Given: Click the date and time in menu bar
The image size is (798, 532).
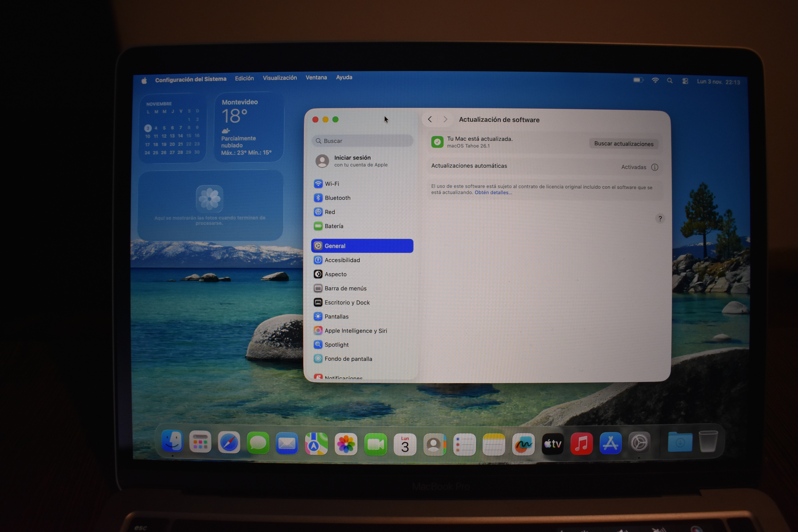Looking at the screenshot, I should pos(718,82).
